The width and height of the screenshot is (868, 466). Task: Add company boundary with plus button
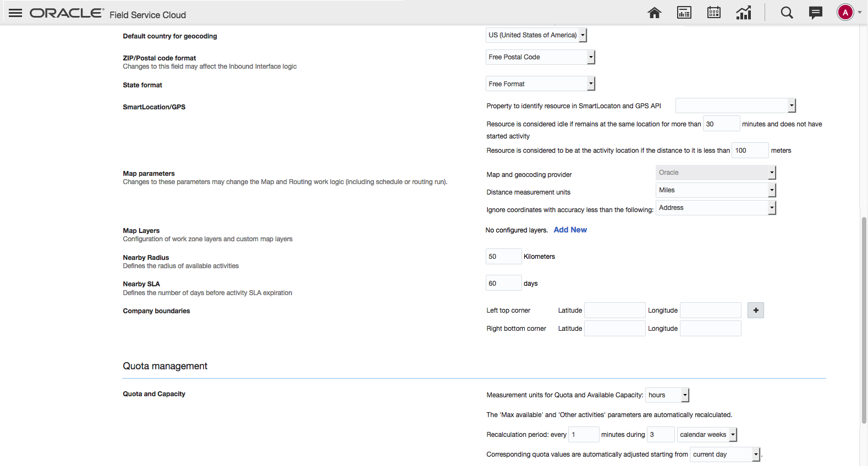(x=755, y=310)
